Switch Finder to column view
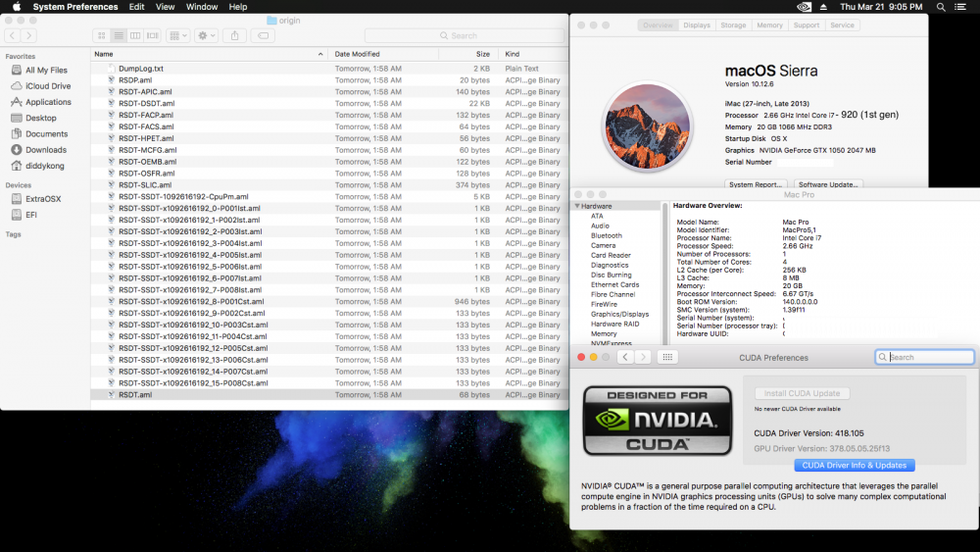Screen dimensions: 980x552 click(x=135, y=35)
